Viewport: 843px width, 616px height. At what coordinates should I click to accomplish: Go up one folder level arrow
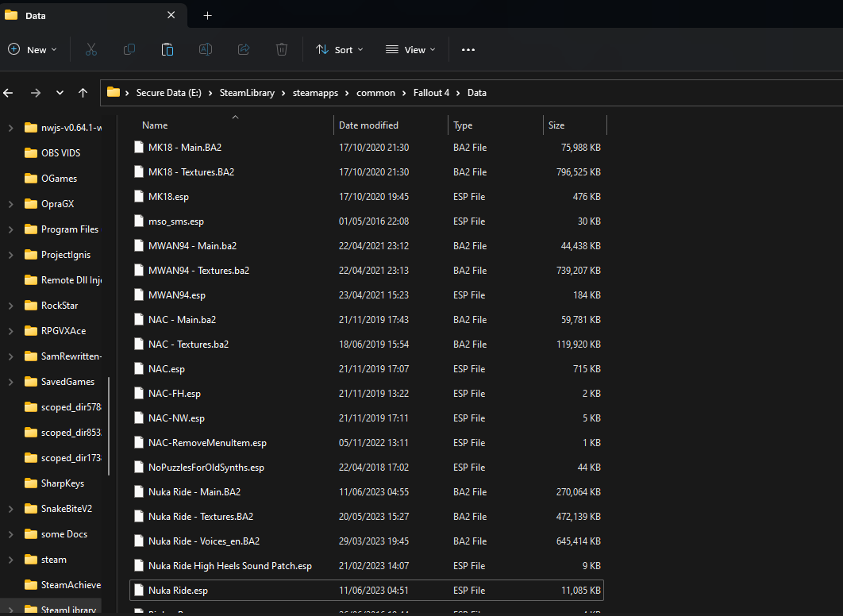[83, 93]
